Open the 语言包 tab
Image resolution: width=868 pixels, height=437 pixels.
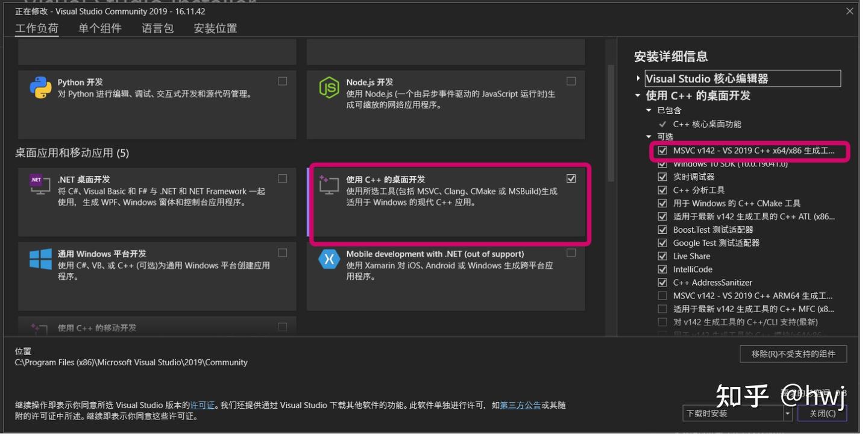point(158,28)
